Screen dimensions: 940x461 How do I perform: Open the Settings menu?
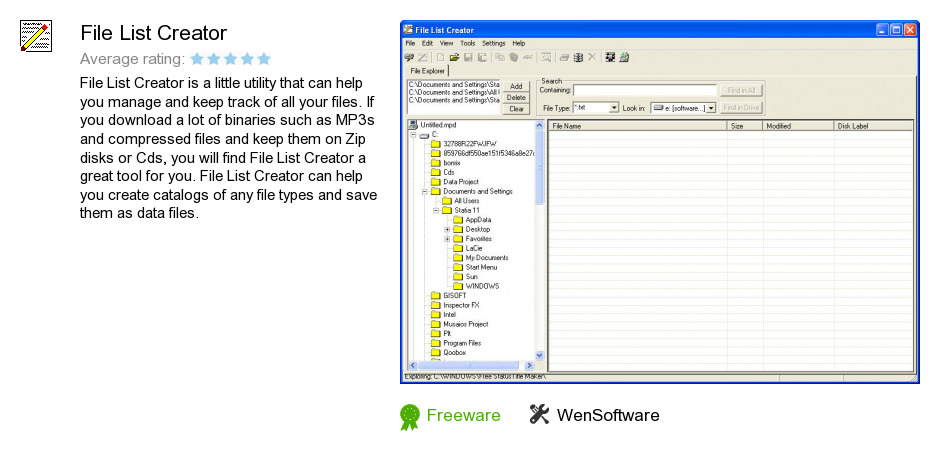click(494, 43)
